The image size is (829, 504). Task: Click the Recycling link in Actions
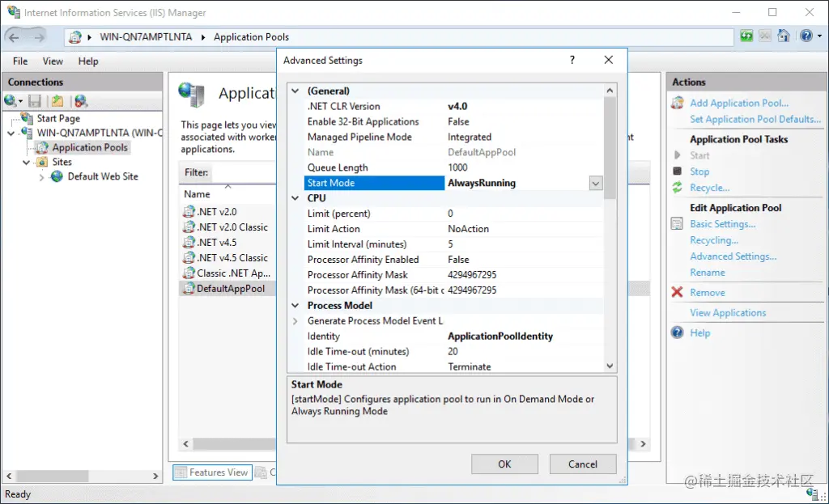click(714, 240)
